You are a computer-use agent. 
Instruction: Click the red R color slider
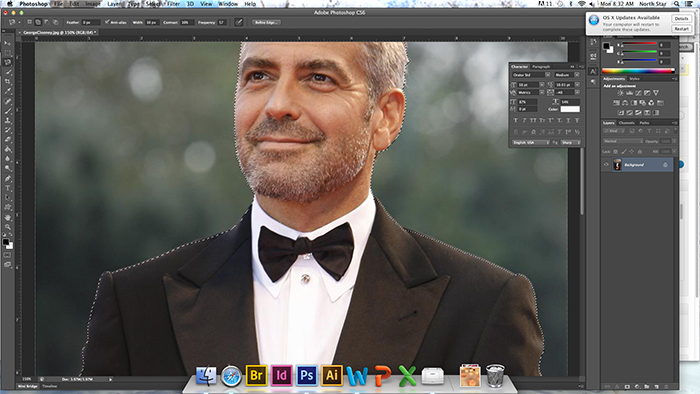point(639,43)
